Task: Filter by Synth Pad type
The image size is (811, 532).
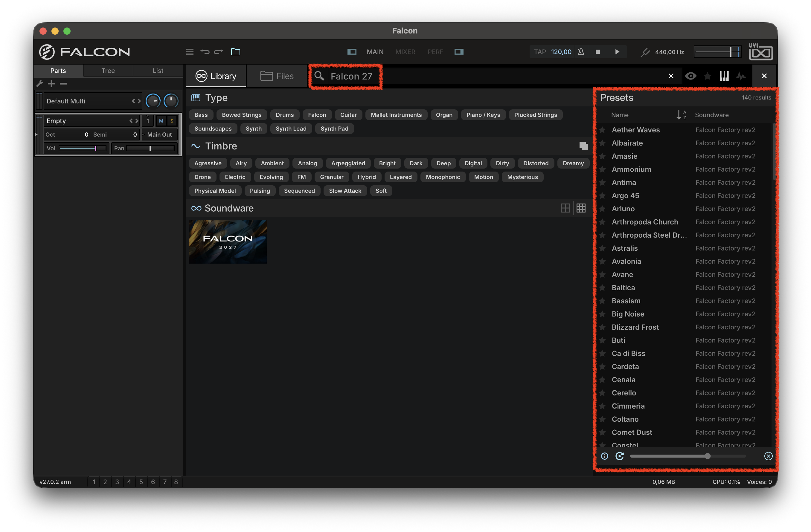Action: tap(334, 129)
